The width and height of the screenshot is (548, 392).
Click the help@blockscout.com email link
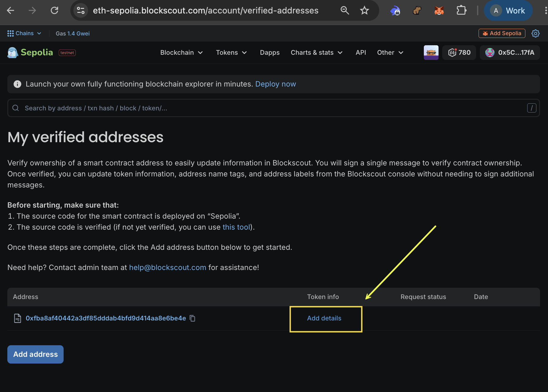[x=168, y=268]
